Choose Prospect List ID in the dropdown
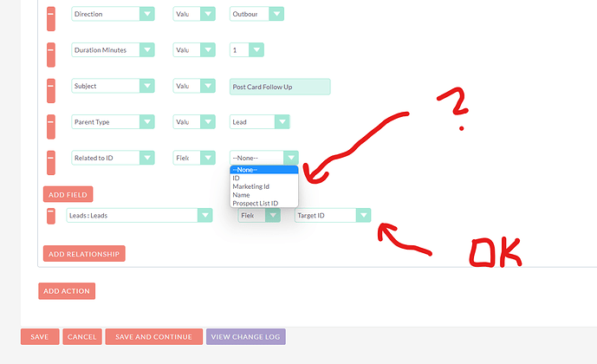 (264, 204)
